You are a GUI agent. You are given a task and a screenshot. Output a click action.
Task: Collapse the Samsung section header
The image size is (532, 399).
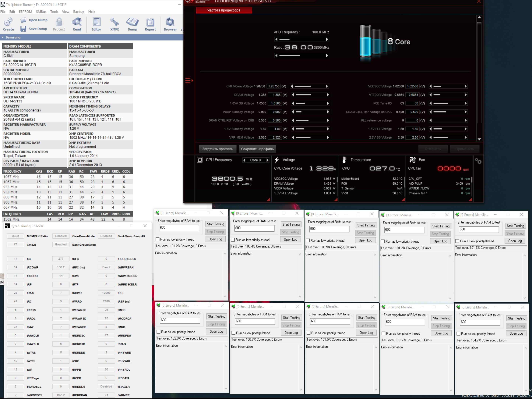click(3, 37)
